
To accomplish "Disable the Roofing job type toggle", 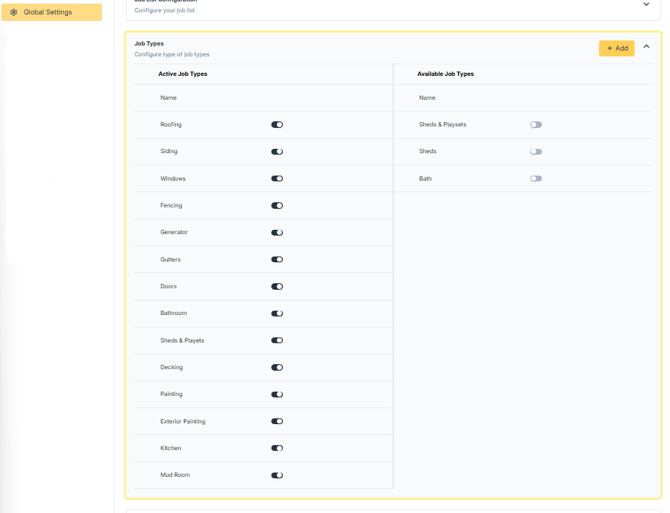I will pos(277,125).
